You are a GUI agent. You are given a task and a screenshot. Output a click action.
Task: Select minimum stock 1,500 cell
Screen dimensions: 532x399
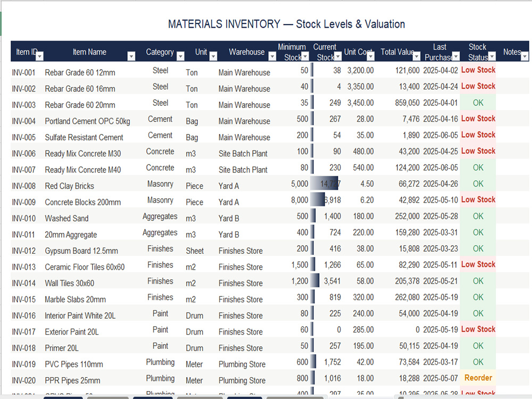(300, 265)
